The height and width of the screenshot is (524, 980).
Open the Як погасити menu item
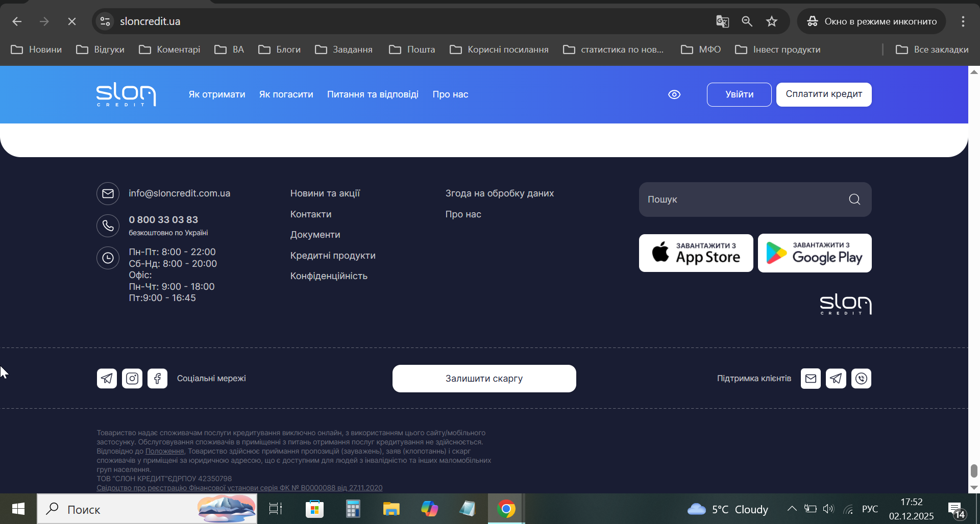286,94
